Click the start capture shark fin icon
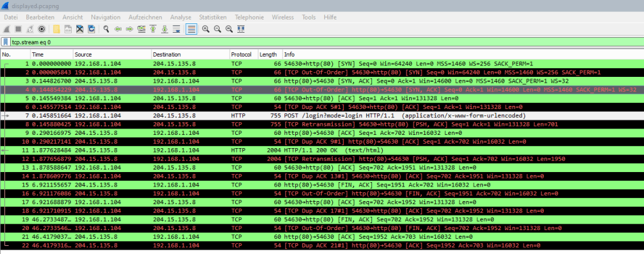 click(x=6, y=29)
